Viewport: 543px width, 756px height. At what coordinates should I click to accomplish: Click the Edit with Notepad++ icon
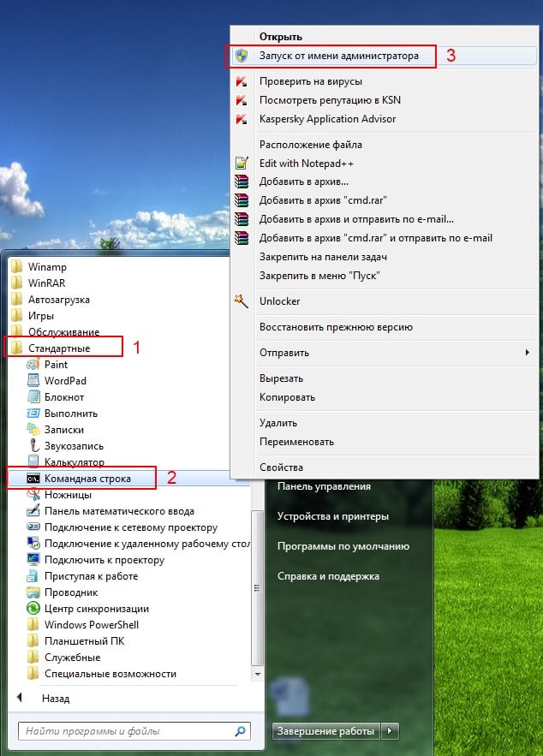tap(242, 163)
